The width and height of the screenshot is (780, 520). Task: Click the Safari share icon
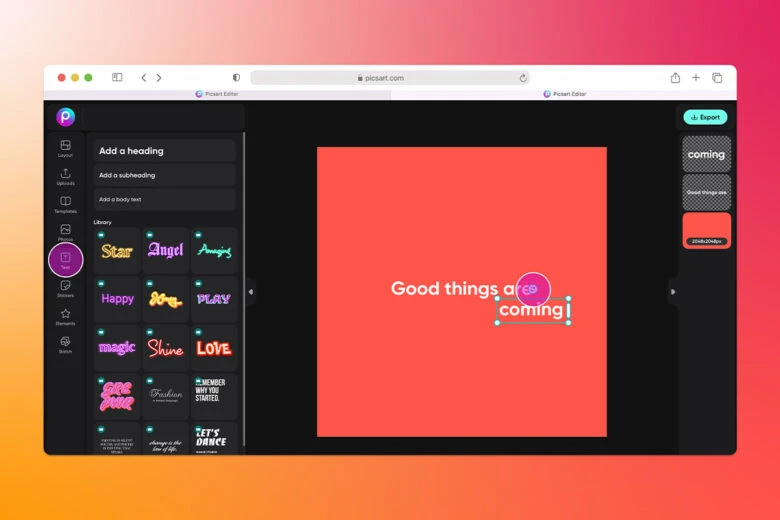point(675,78)
